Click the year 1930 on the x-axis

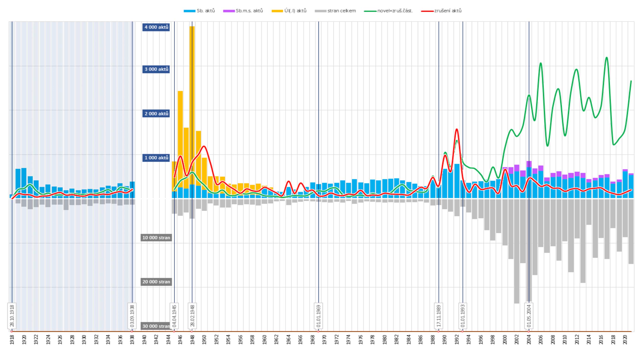pyautogui.click(x=84, y=339)
